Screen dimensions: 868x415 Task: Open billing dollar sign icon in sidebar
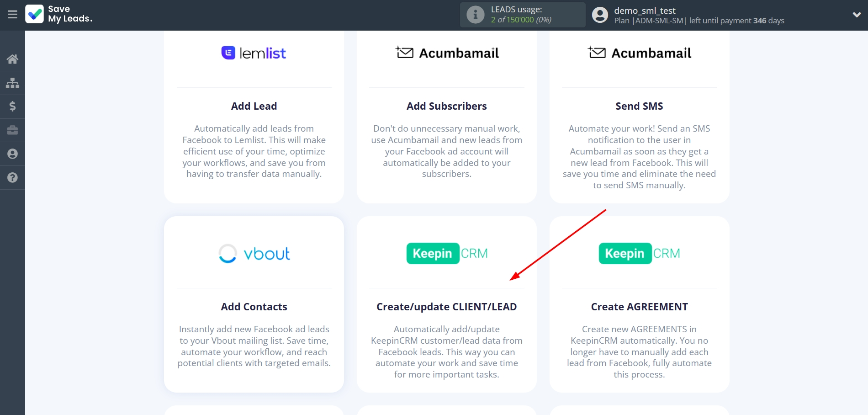[12, 106]
